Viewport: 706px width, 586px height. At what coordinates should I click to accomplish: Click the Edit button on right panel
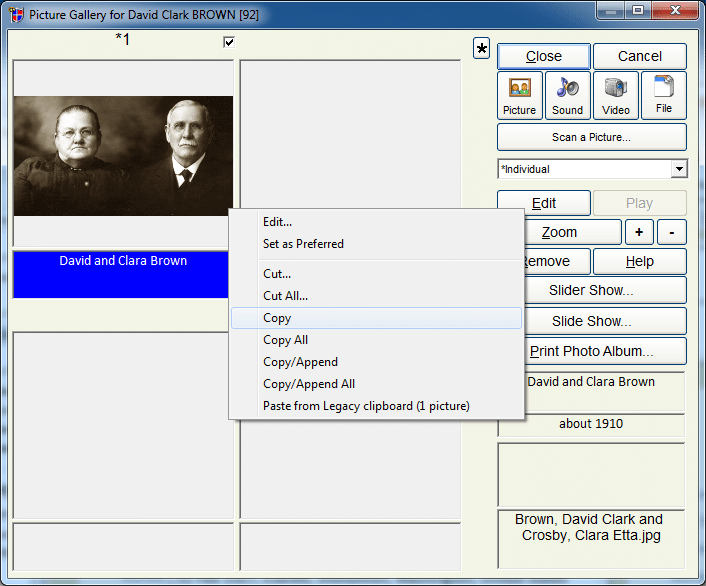point(543,203)
